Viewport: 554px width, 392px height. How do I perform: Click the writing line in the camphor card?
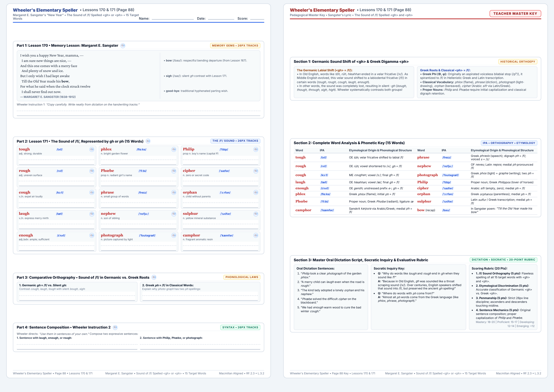(220, 247)
